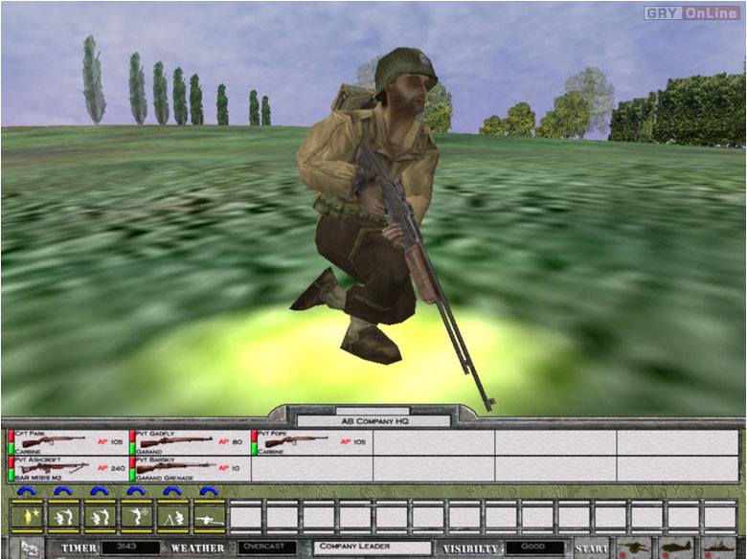Select the mortar team unit icon with tripod
The height and width of the screenshot is (560, 747).
pyautogui.click(x=173, y=517)
